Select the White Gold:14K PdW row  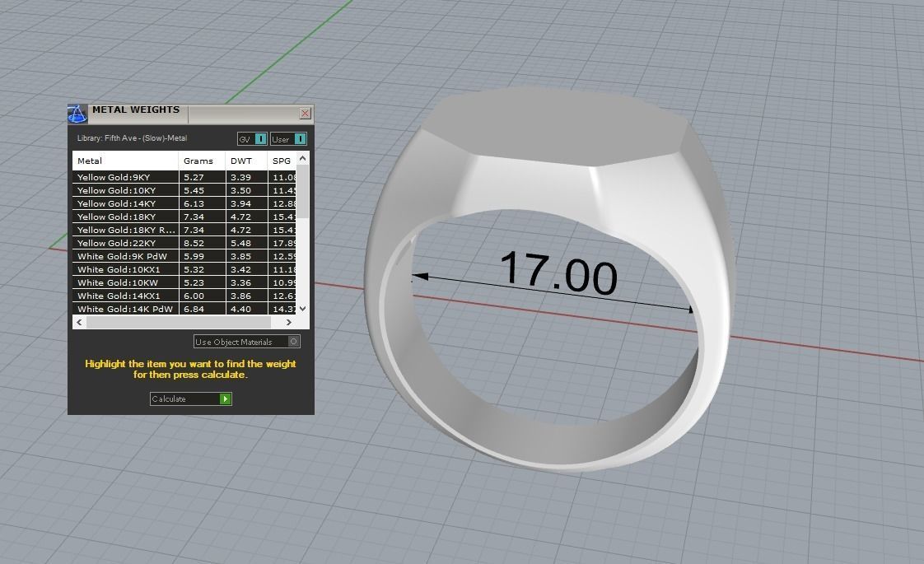(x=184, y=309)
